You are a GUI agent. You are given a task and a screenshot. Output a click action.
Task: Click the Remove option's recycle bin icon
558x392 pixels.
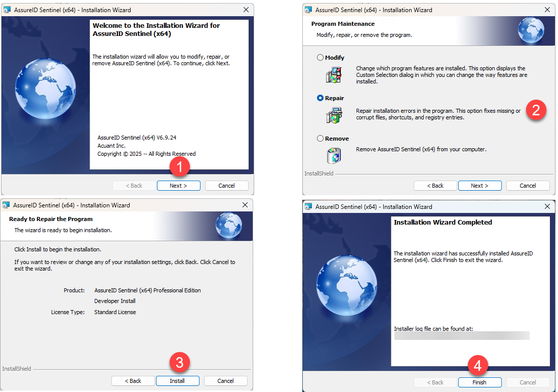[334, 155]
